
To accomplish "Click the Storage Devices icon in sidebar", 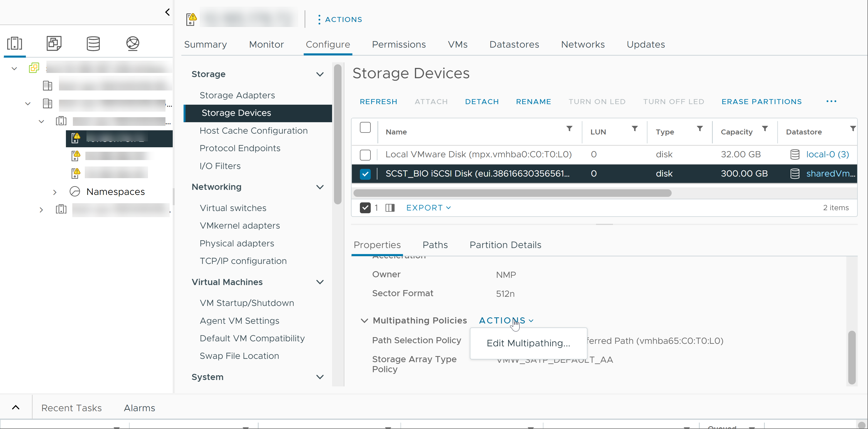I will pos(93,43).
